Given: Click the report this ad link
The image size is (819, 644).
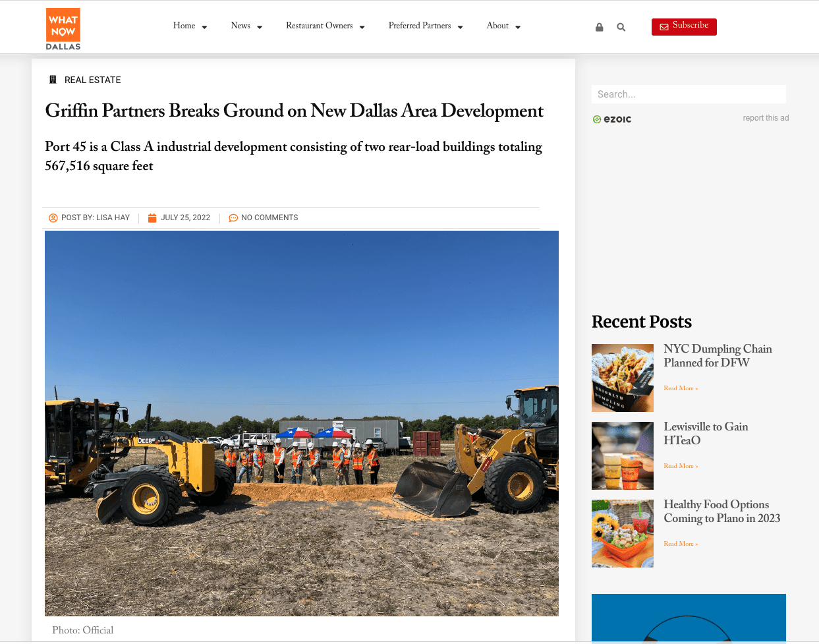Looking at the screenshot, I should [x=766, y=118].
